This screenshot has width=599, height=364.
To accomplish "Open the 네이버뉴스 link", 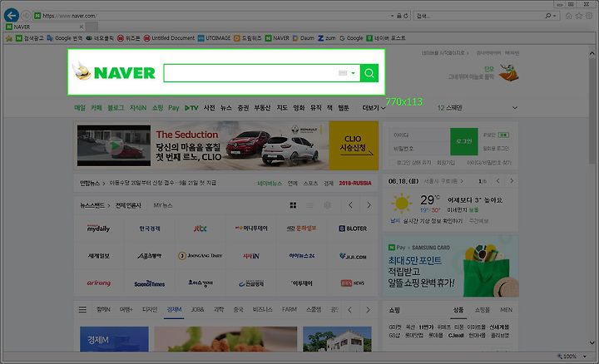I will (x=270, y=183).
